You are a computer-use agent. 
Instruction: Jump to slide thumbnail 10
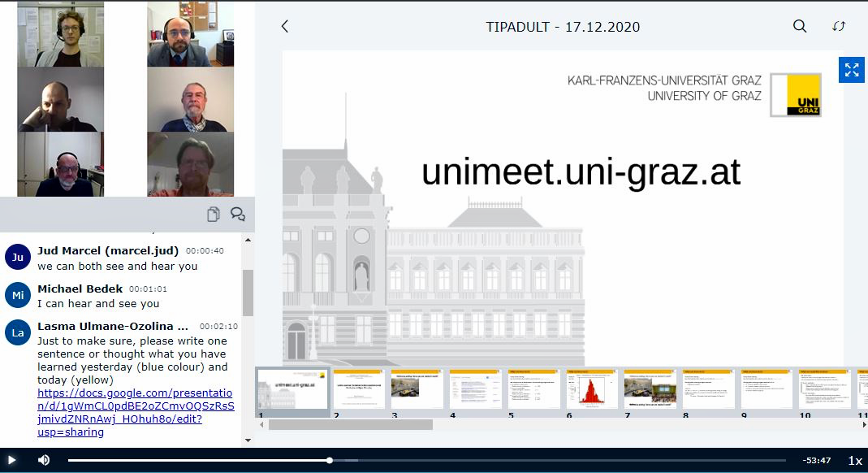(x=825, y=389)
